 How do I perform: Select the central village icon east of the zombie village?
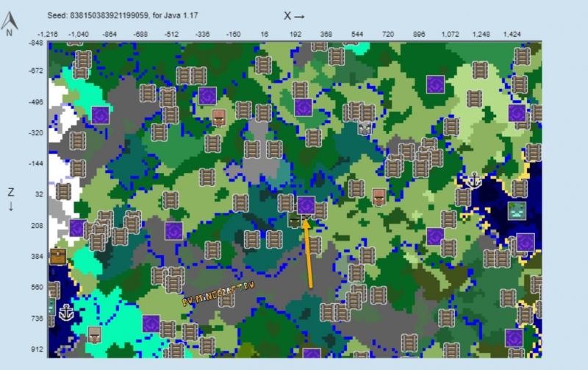tap(379, 197)
